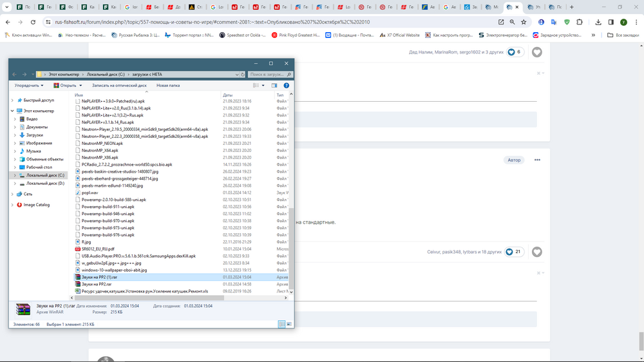Click the Explorer back navigation arrow
The image size is (644, 362).
point(14,74)
